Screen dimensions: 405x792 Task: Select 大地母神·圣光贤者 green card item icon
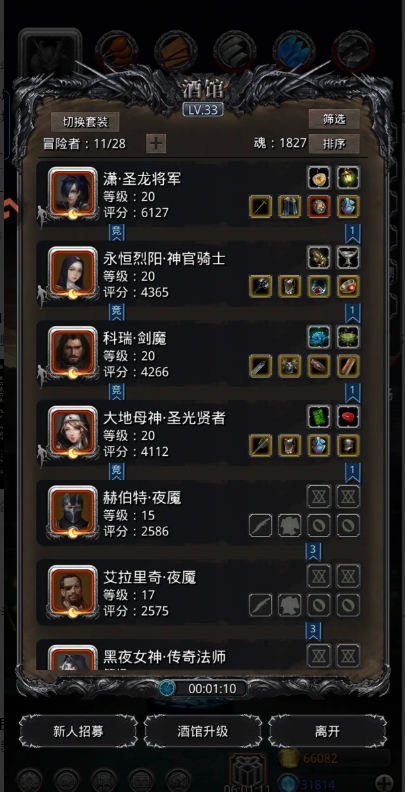(319, 416)
